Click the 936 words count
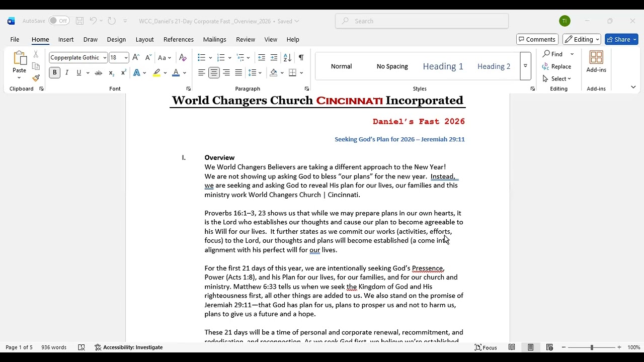The width and height of the screenshot is (644, 362). (x=54, y=347)
